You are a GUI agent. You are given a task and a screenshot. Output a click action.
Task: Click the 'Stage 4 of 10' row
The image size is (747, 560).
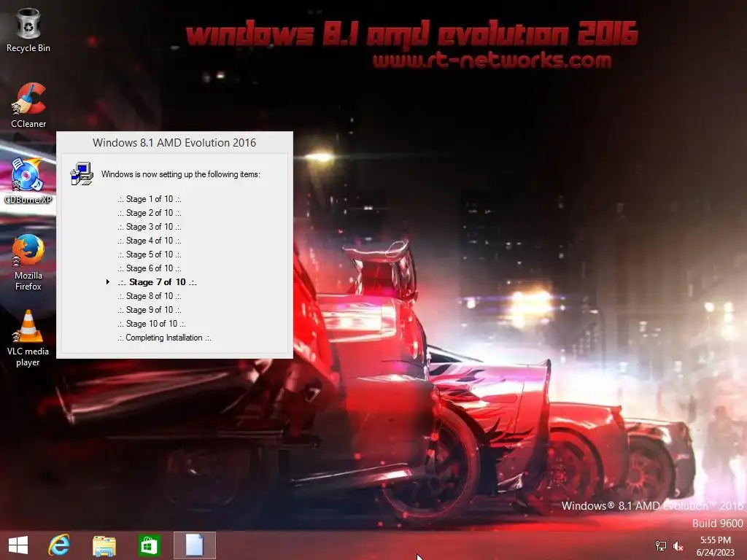tap(149, 241)
